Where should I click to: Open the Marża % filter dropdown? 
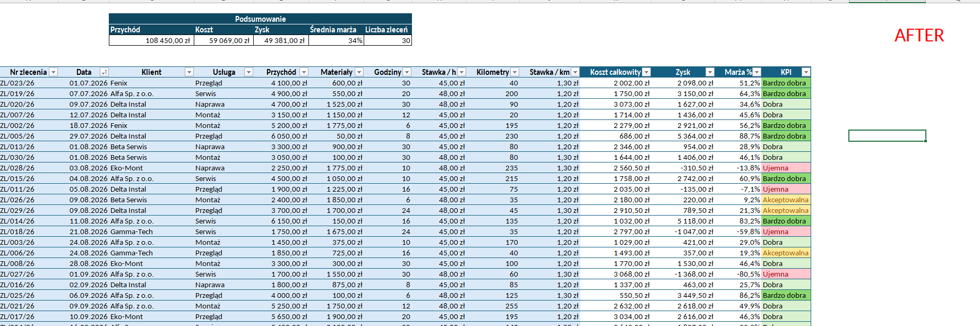tap(757, 72)
